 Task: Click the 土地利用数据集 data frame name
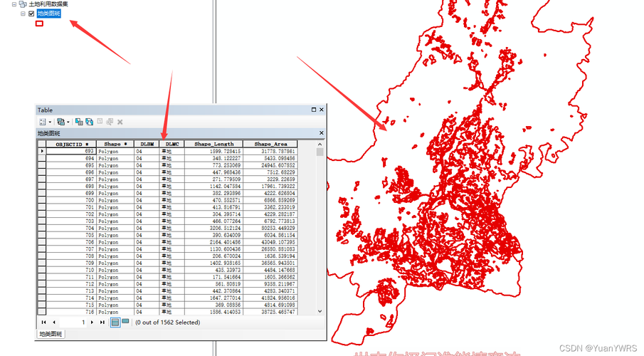pyautogui.click(x=48, y=4)
